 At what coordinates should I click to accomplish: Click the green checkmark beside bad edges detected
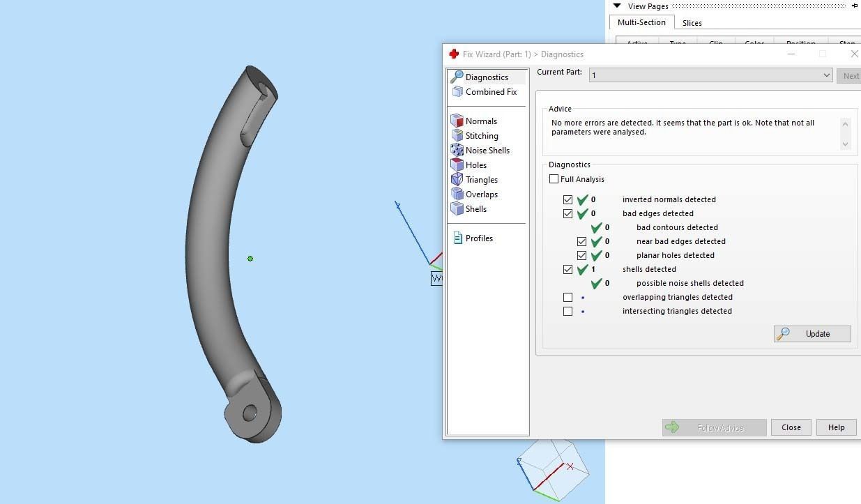pyautogui.click(x=583, y=213)
